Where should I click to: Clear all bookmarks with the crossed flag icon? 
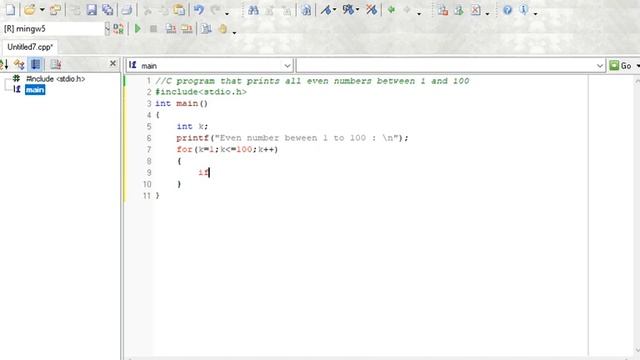coord(371,10)
